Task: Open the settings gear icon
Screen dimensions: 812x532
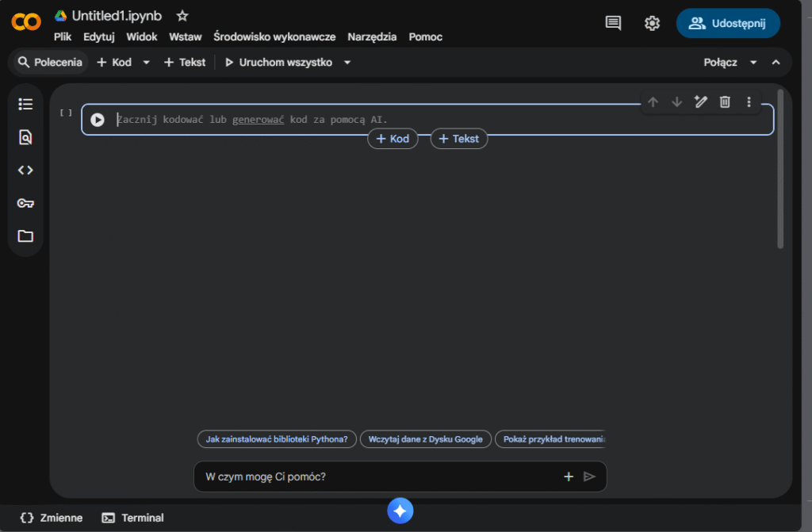Action: pyautogui.click(x=652, y=23)
